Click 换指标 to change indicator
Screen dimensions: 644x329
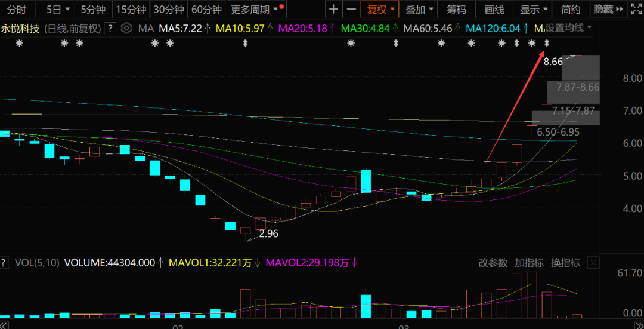tap(565, 263)
